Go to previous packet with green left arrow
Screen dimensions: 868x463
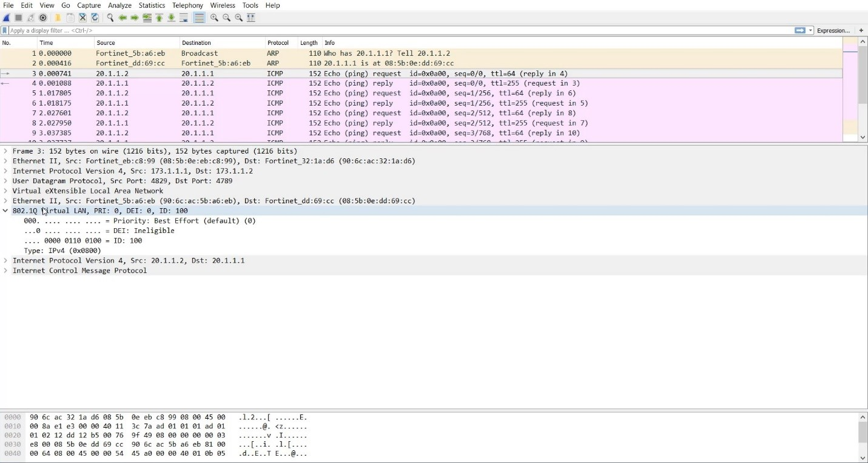click(123, 18)
